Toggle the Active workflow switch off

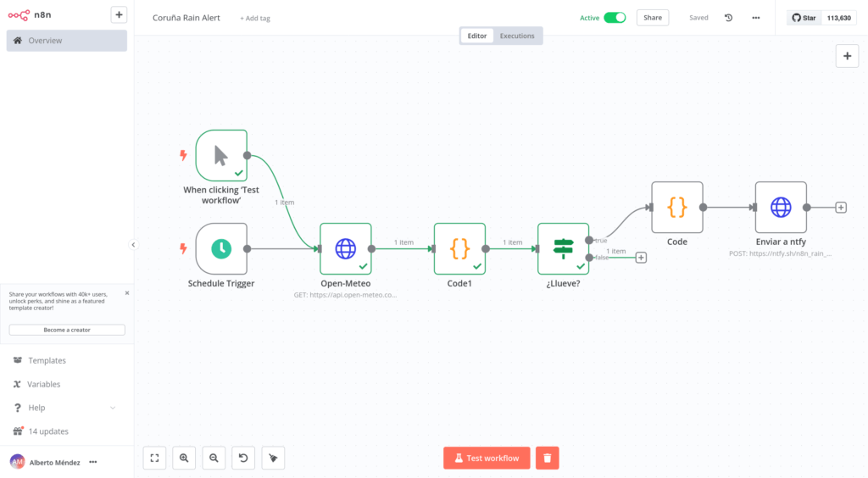click(615, 18)
